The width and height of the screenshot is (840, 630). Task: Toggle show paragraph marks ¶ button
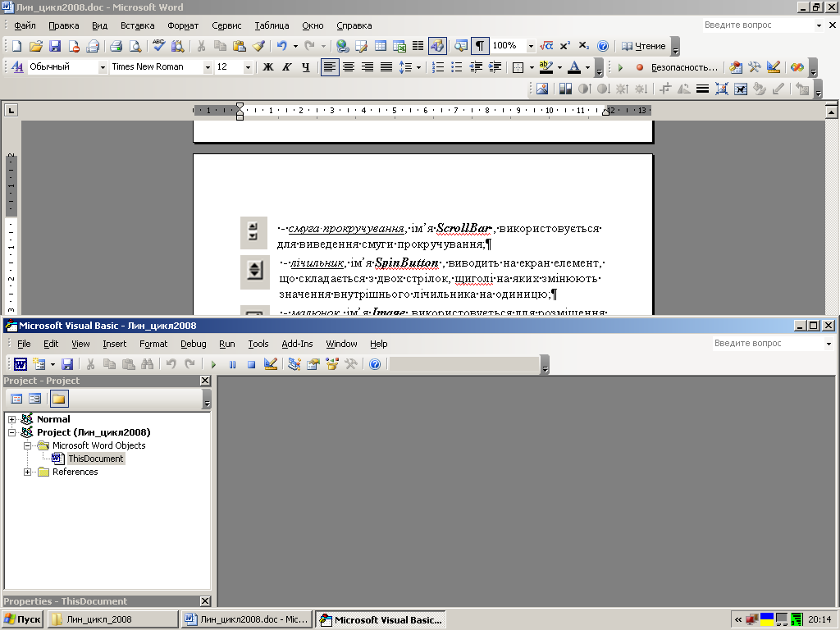[480, 46]
